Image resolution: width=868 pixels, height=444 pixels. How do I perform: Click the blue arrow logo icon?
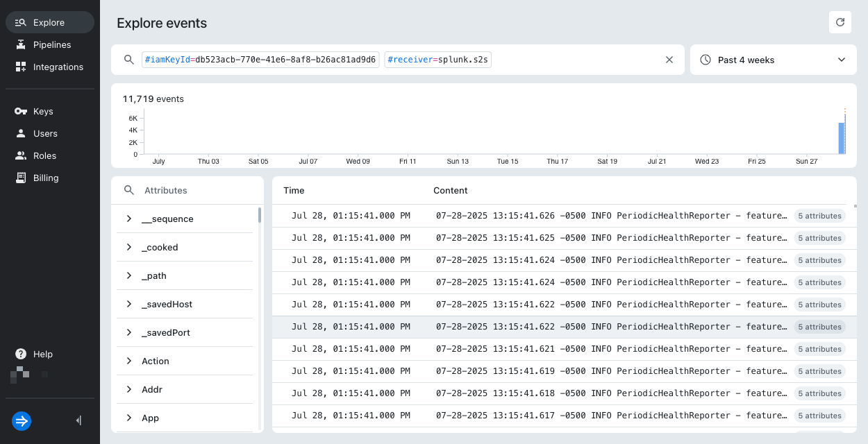22,420
